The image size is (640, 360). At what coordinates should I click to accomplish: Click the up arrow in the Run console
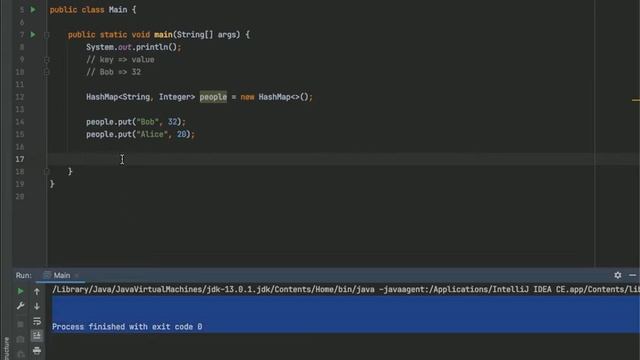click(37, 291)
